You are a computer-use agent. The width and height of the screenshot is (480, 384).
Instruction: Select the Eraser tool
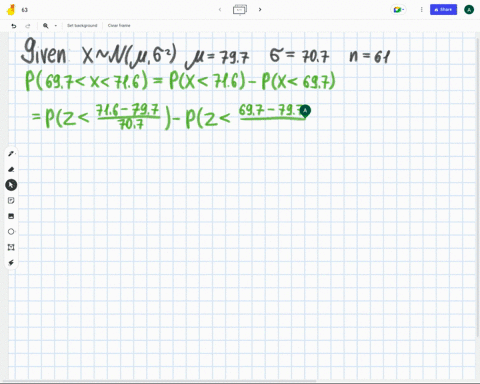coord(11,169)
